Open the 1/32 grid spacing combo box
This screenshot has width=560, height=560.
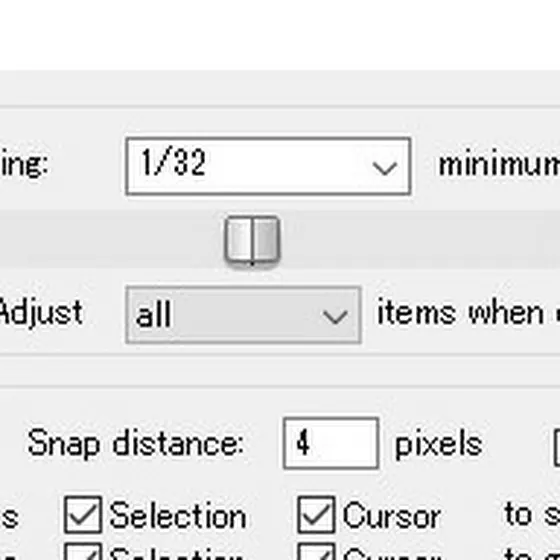(268, 166)
